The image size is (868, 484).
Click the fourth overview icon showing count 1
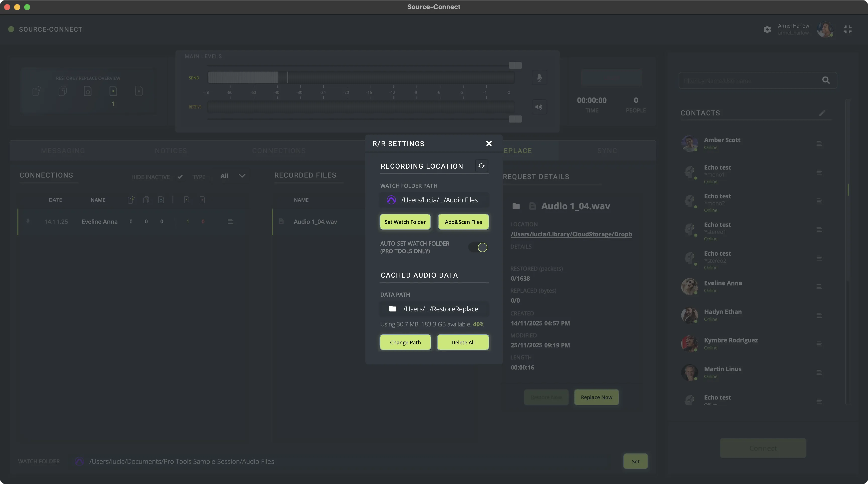(x=113, y=91)
